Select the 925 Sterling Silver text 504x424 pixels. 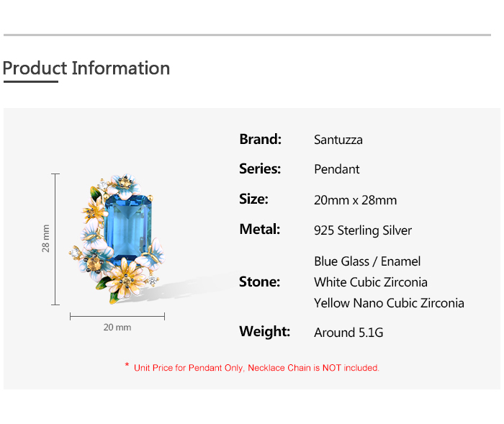pos(363,231)
